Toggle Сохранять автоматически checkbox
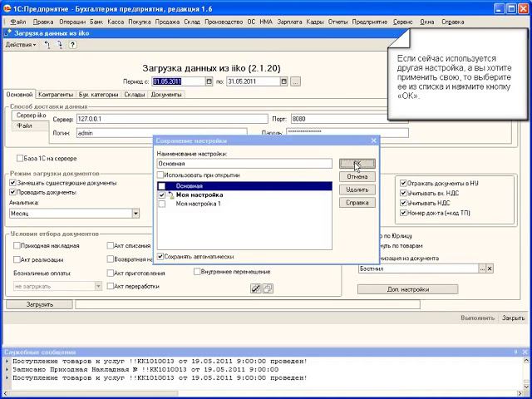The width and height of the screenshot is (532, 399). pyautogui.click(x=161, y=257)
